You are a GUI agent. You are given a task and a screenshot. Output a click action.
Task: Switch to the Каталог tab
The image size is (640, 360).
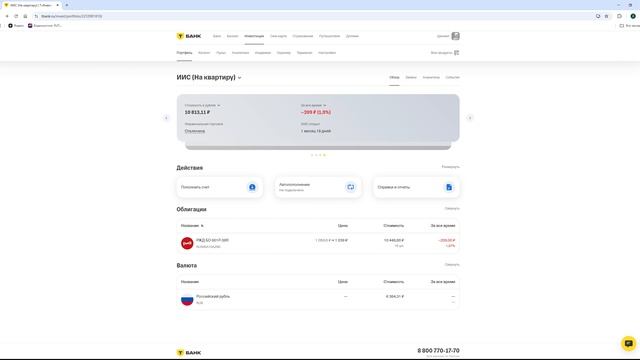[x=204, y=53]
